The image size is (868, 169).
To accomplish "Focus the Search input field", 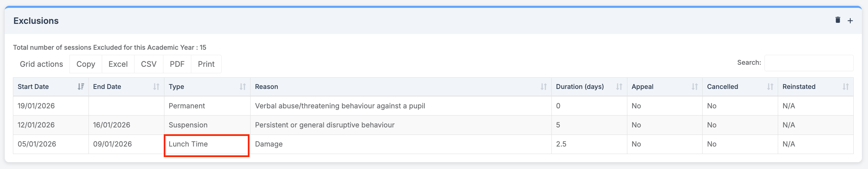I will tap(809, 63).
